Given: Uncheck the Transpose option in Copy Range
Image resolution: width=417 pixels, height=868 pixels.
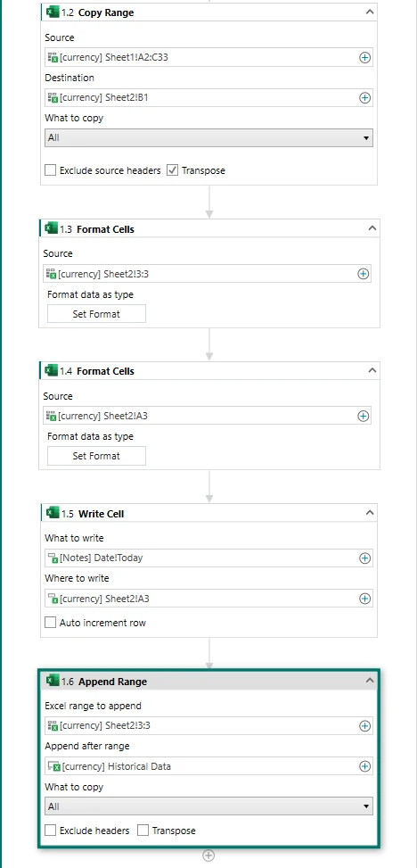Looking at the screenshot, I should coord(173,170).
